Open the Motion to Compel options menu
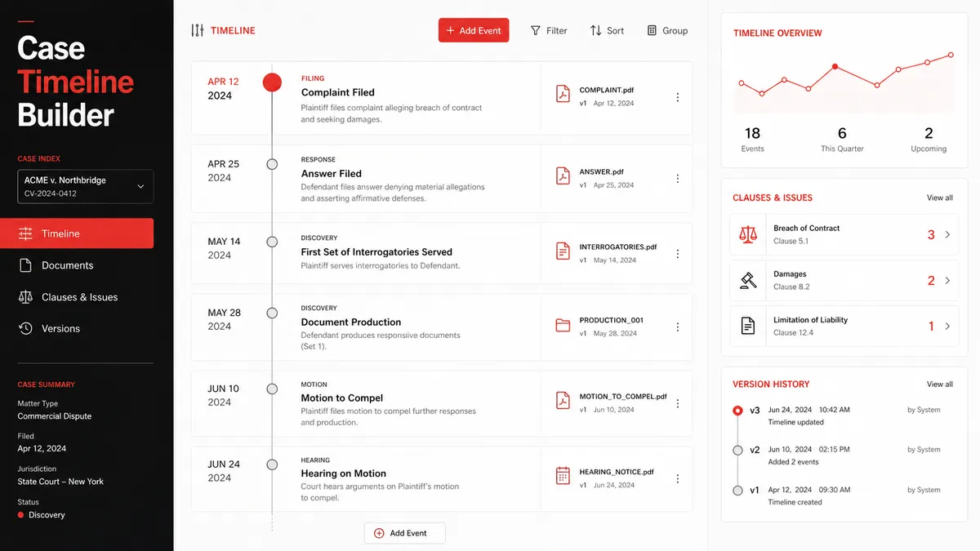Screen dimensions: 980x551 677,403
